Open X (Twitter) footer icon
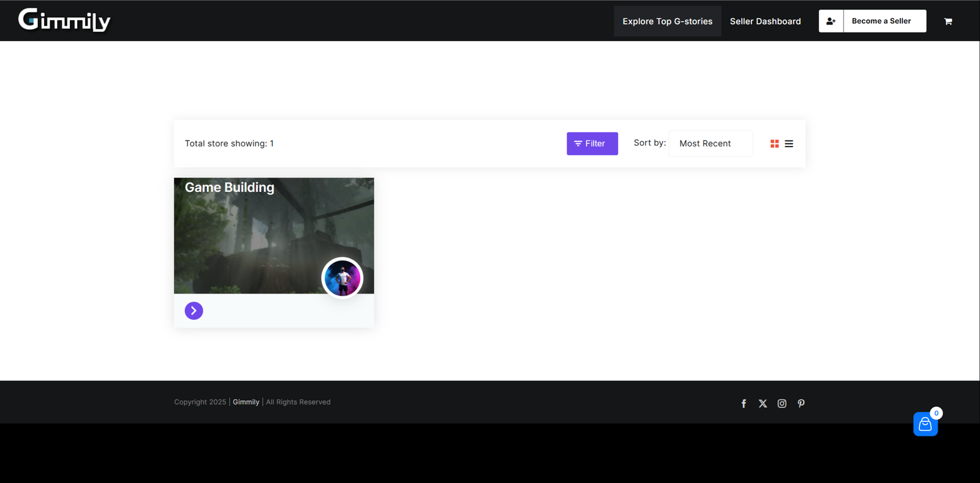 coord(763,403)
